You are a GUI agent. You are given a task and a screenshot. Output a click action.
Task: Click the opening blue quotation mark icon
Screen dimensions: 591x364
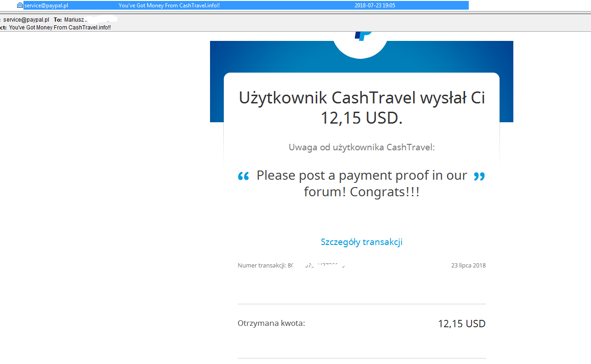(x=244, y=176)
